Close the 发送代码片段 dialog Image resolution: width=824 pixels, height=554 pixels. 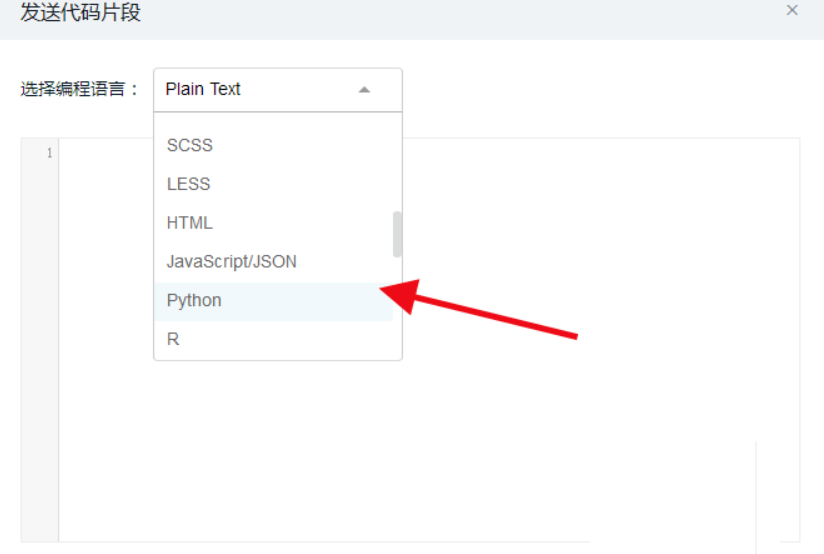[792, 10]
